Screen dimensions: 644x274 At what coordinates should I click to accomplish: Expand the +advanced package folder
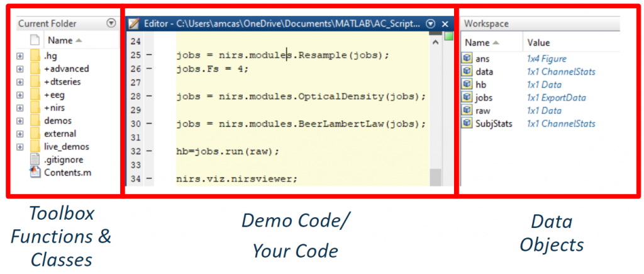pyautogui.click(x=20, y=69)
